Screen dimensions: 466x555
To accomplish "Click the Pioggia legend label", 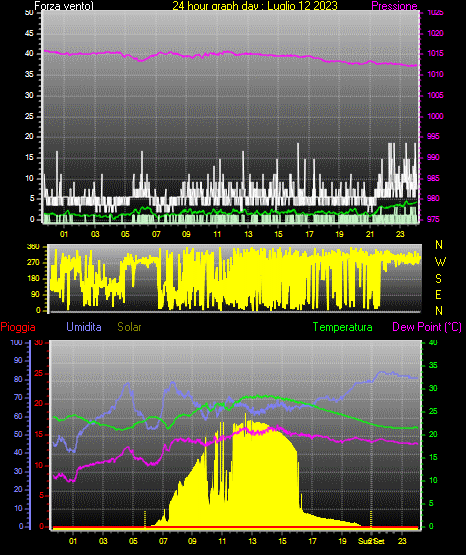I will [18, 327].
